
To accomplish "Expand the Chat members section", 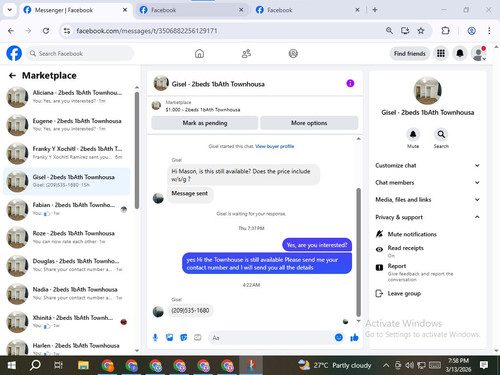I will (x=427, y=182).
